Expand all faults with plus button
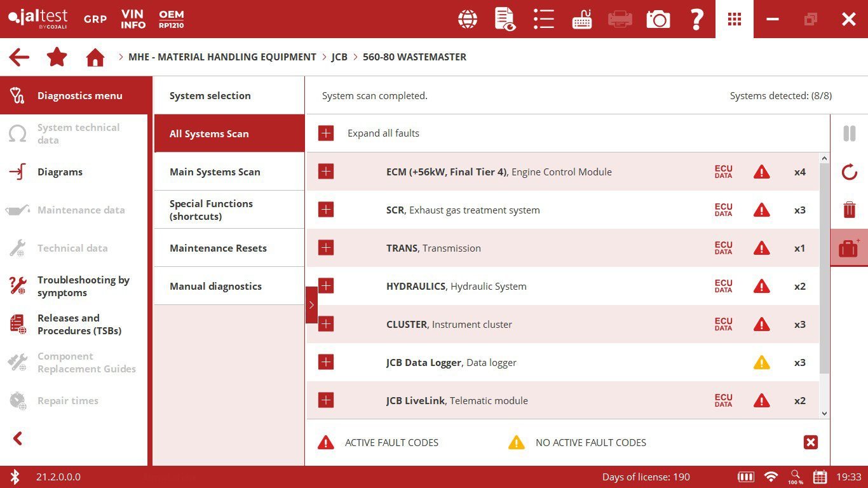 click(x=326, y=133)
